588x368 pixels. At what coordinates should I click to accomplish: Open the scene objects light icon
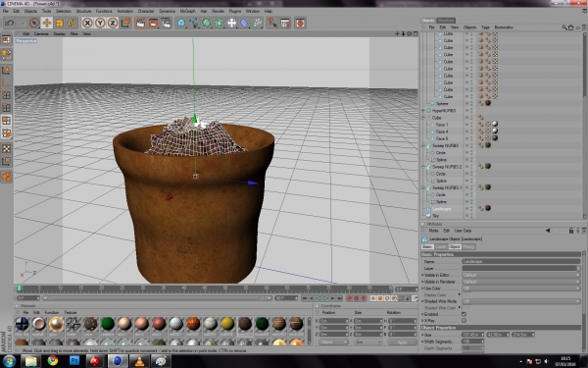click(231, 23)
